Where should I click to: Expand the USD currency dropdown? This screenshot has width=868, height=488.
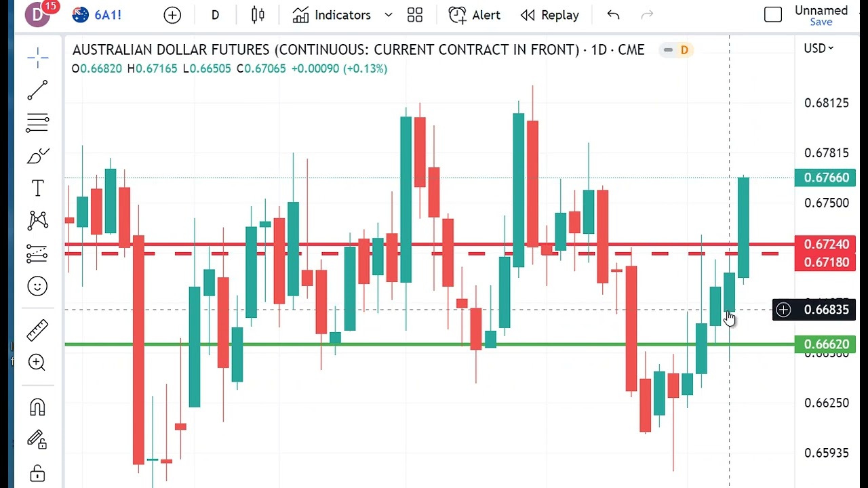[x=818, y=48]
